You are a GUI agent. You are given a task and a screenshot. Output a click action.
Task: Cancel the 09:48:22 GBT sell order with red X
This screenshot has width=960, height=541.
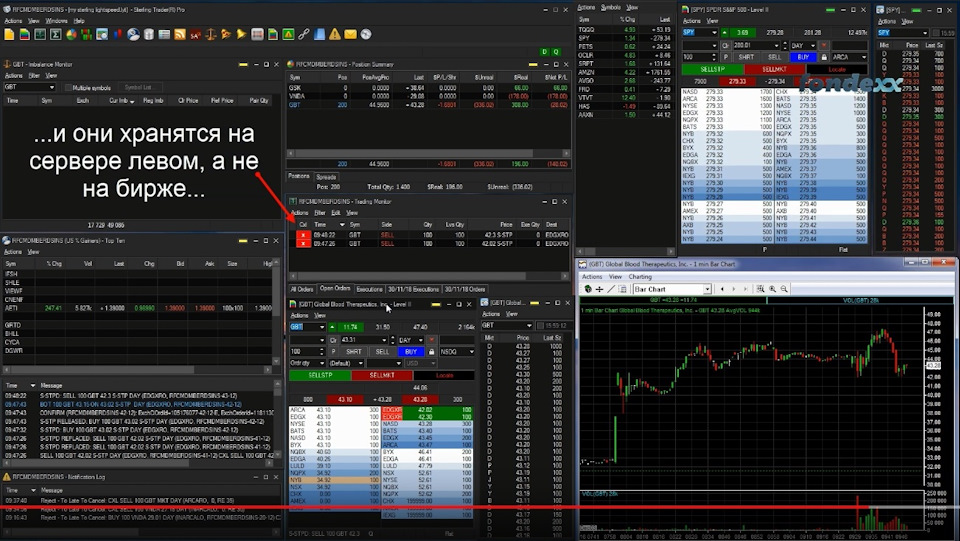coord(303,235)
